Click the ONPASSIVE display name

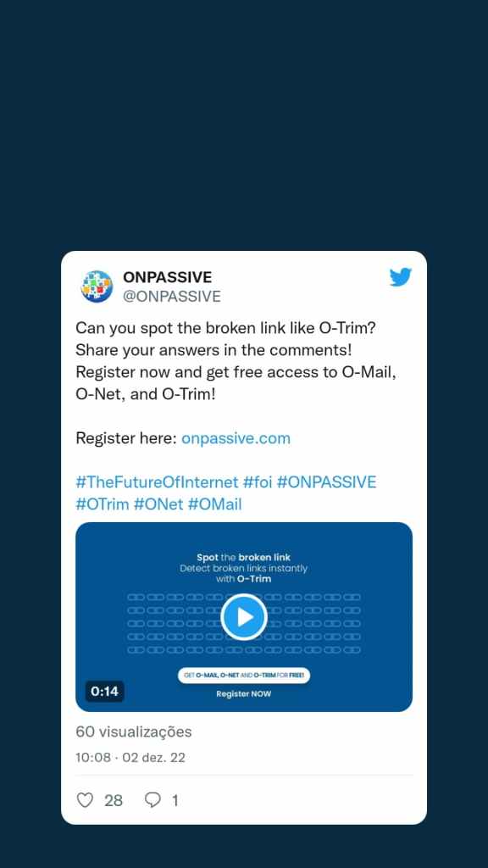coord(167,277)
